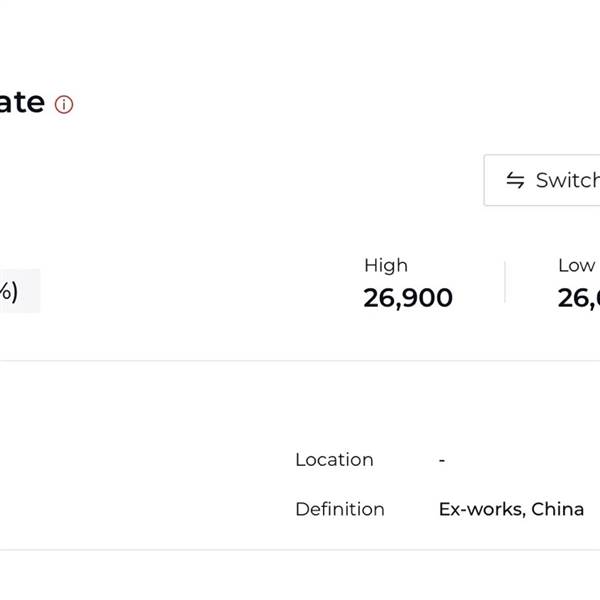Click the Location field label
The width and height of the screenshot is (600, 600).
334,459
